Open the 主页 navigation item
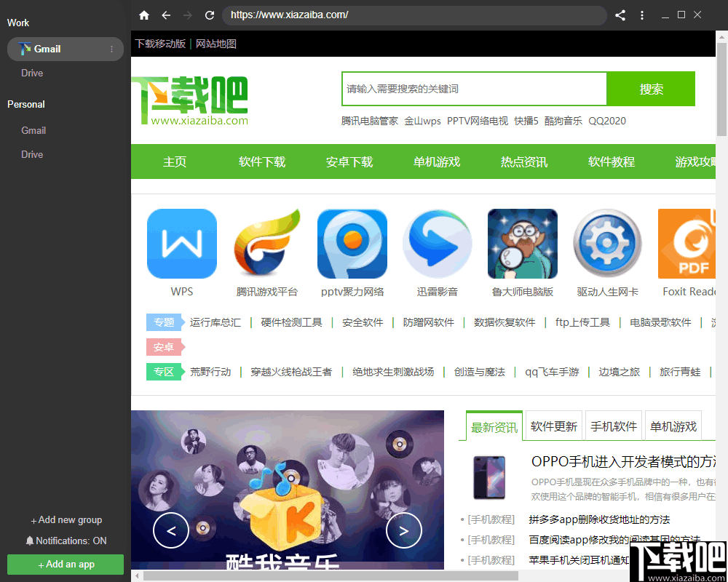Viewport: 728px width, 582px height. (x=175, y=162)
